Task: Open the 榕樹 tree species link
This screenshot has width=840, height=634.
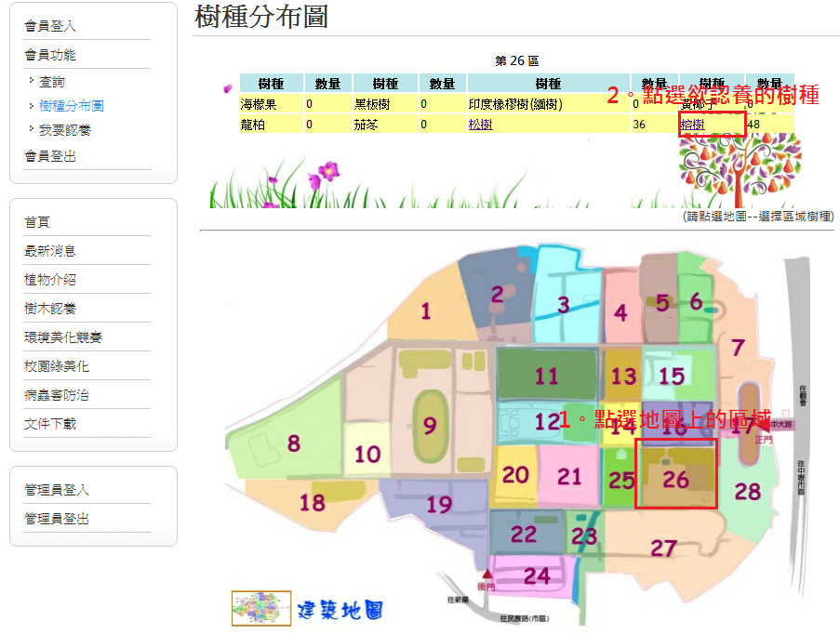Action: [693, 125]
